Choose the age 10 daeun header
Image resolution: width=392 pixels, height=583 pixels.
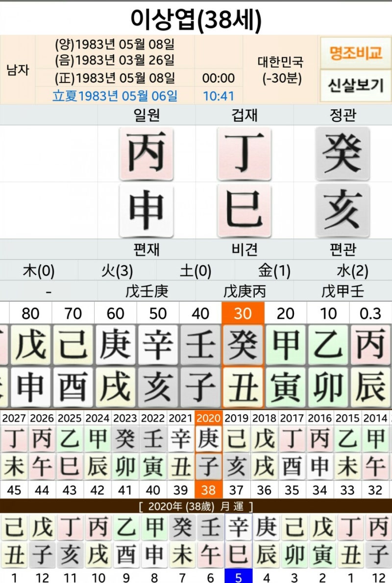pos(328,313)
